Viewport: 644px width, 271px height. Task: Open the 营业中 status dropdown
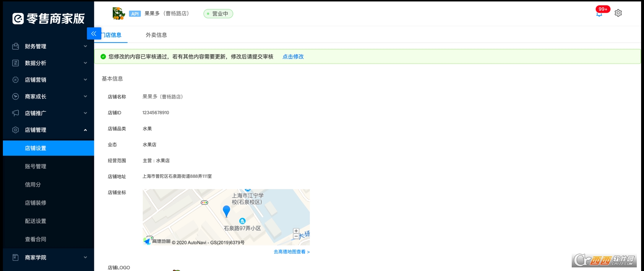(218, 14)
